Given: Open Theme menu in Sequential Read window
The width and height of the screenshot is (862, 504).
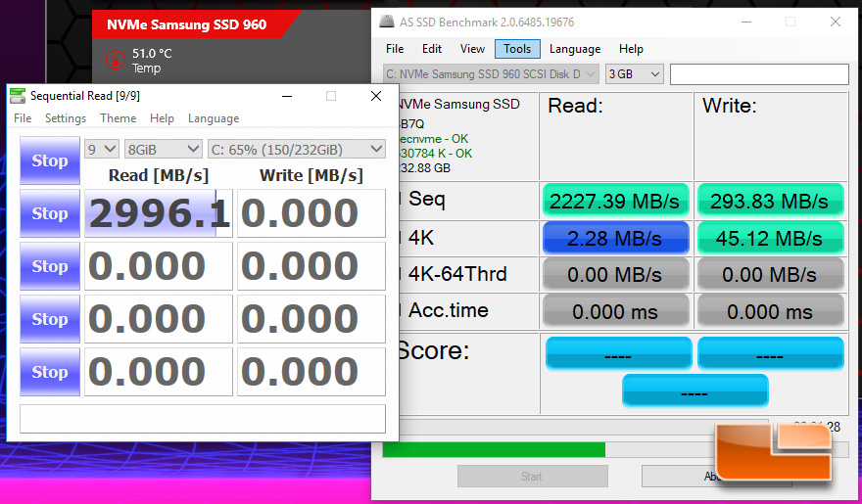Looking at the screenshot, I should (x=119, y=118).
